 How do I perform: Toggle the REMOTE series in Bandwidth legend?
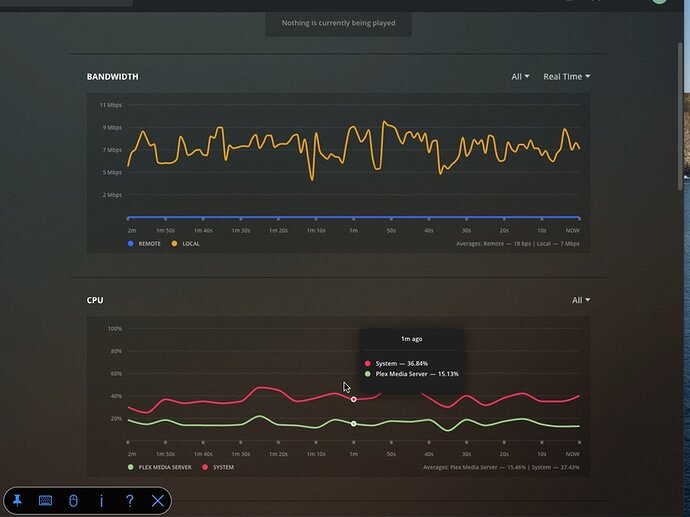(x=144, y=244)
